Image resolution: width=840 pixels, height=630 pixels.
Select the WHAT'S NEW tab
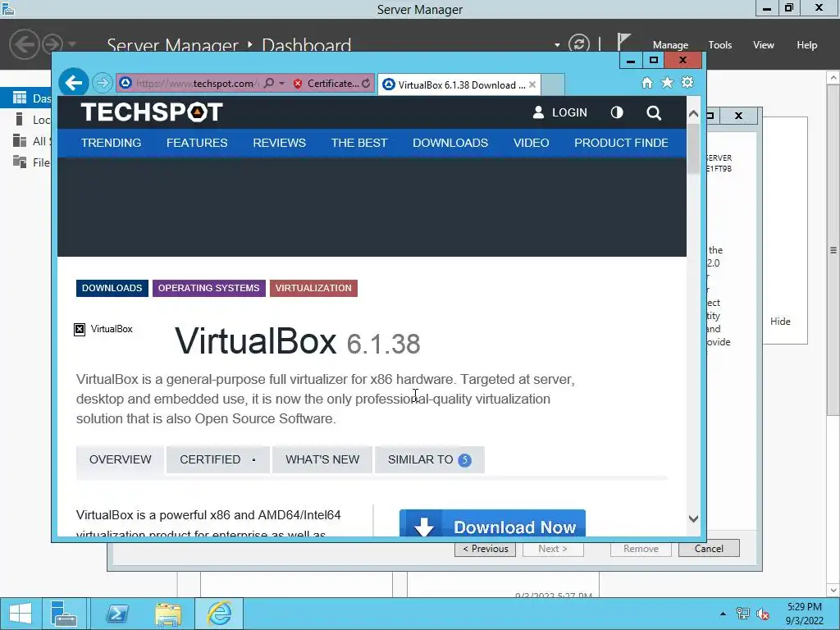pos(322,459)
